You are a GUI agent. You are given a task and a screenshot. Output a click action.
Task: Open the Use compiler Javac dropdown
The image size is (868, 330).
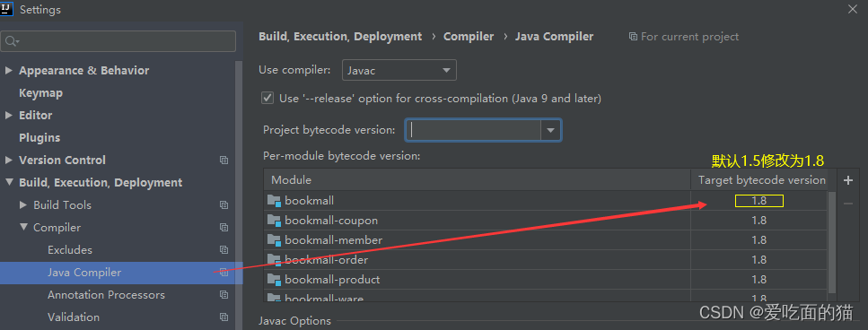click(x=399, y=70)
